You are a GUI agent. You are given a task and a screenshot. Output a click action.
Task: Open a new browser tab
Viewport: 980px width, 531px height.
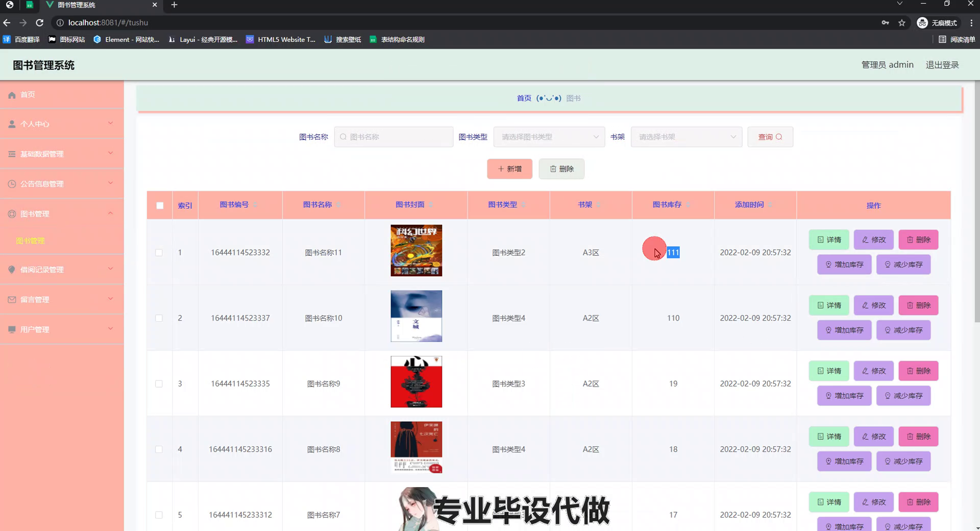pyautogui.click(x=174, y=5)
